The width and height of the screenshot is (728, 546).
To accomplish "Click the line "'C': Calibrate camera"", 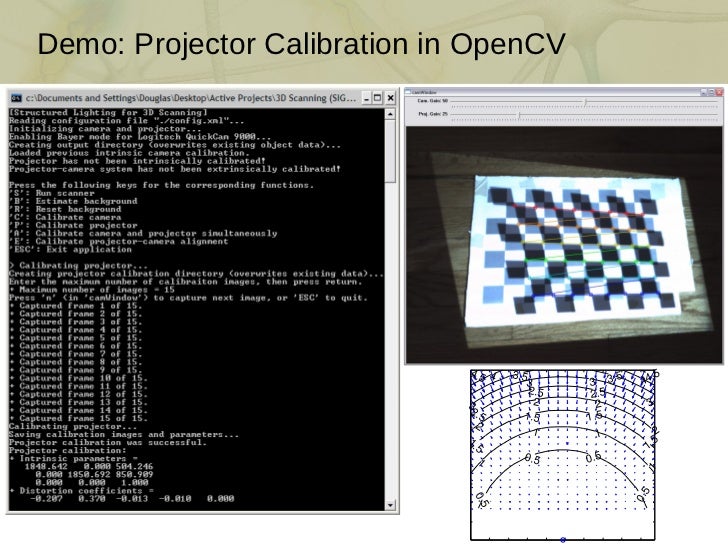I will pos(65,217).
